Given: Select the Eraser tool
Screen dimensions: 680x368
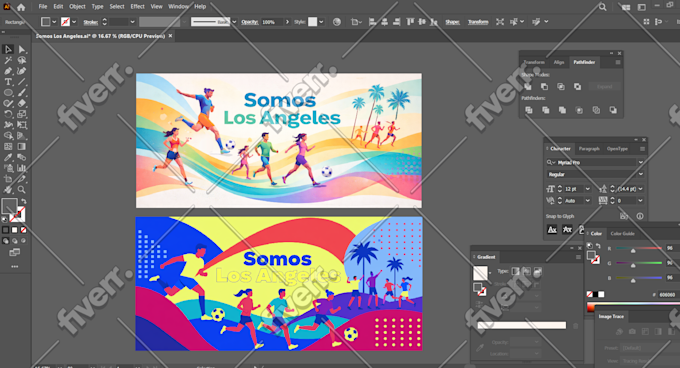Looking at the screenshot, I should [x=22, y=104].
